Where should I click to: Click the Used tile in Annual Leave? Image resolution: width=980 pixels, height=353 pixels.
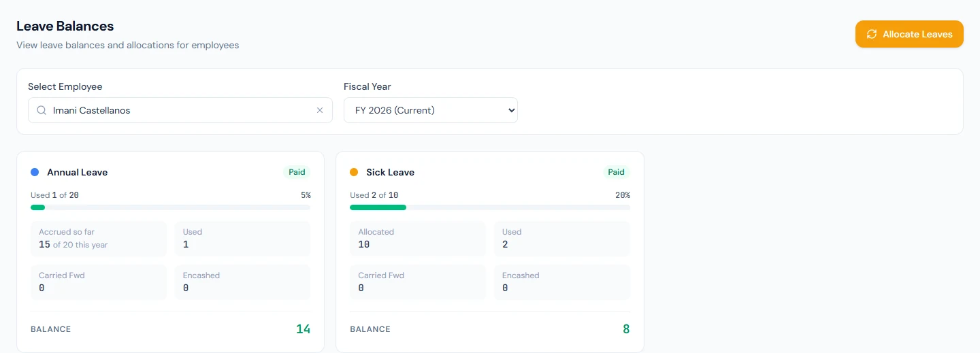tap(243, 239)
